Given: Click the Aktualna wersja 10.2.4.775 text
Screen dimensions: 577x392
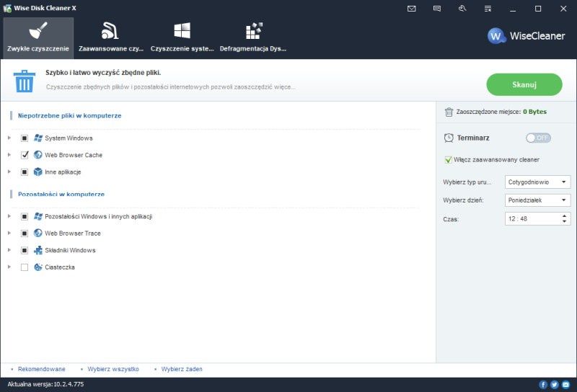Looking at the screenshot, I should point(45,384).
